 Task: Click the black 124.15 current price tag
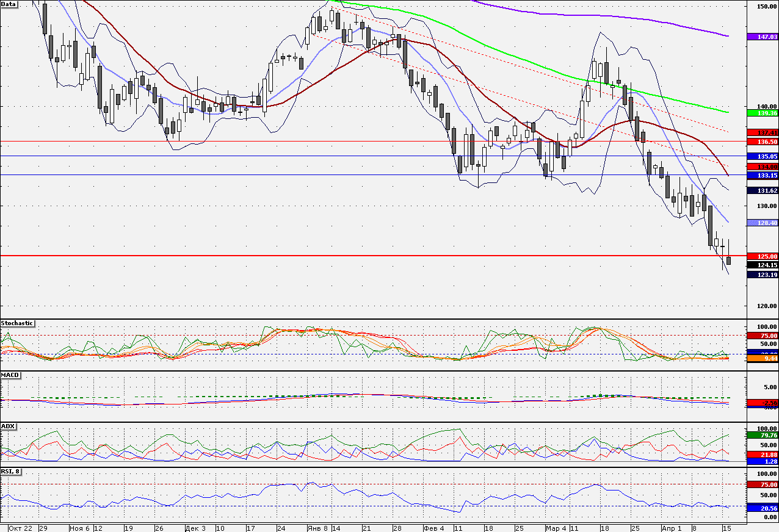click(762, 265)
